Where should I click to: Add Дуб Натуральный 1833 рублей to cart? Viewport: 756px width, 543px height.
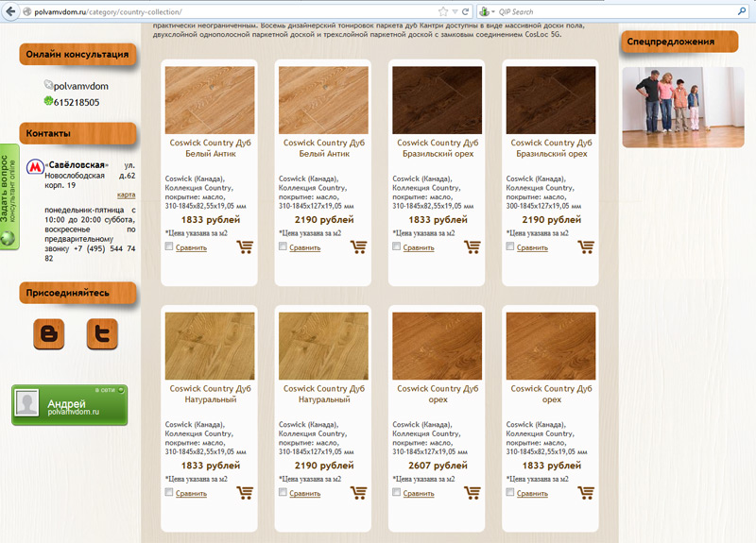pyautogui.click(x=245, y=493)
